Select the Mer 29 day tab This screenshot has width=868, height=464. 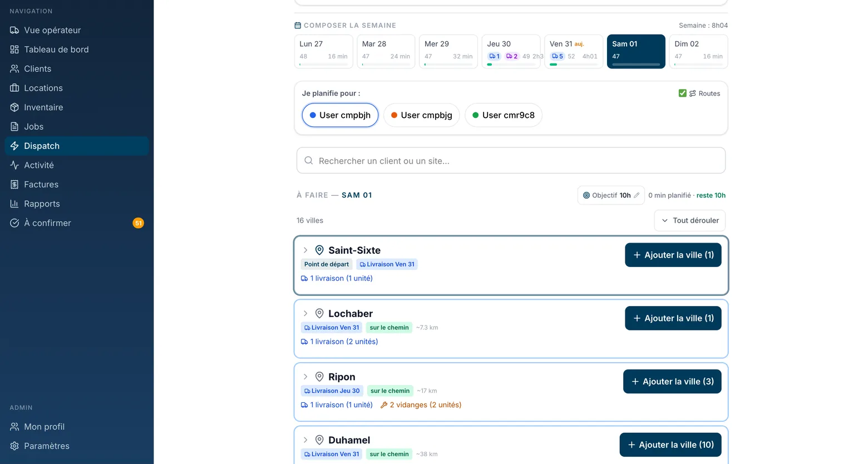[x=448, y=51]
